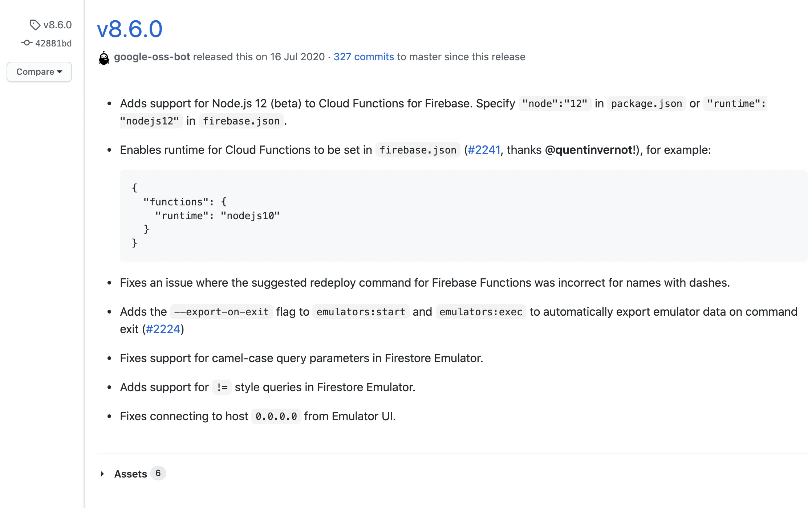The height and width of the screenshot is (508, 812).
Task: Open the v8.6.0 release title link
Action: tap(130, 29)
